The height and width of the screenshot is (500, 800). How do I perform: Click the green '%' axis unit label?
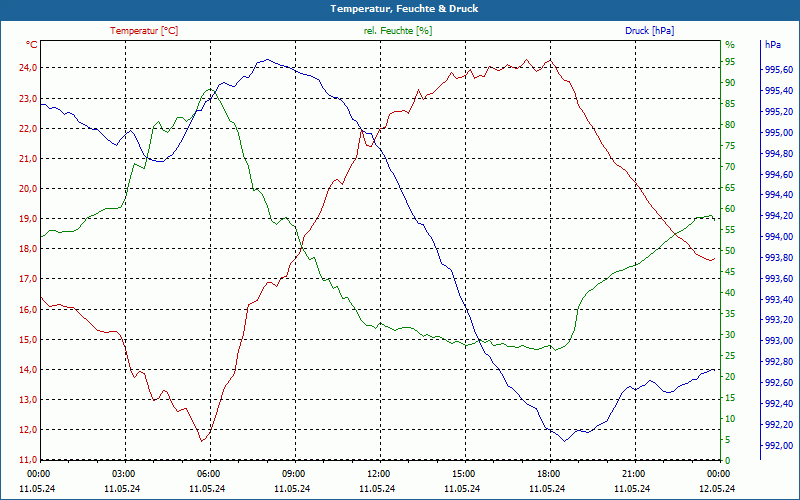coord(730,45)
